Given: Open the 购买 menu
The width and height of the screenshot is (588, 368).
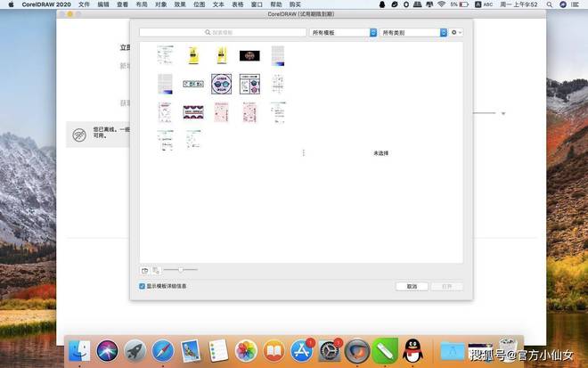Looking at the screenshot, I should (x=295, y=4).
